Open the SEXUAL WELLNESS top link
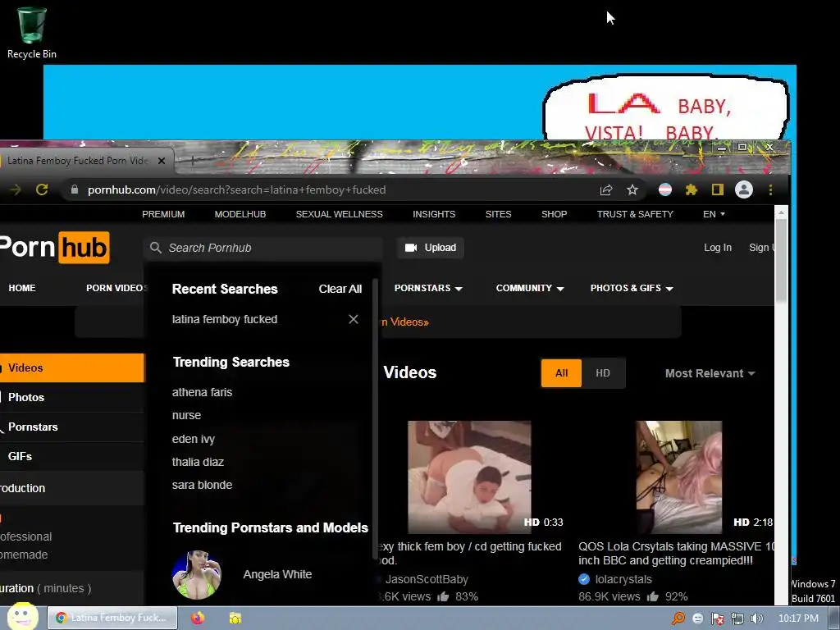This screenshot has width=840, height=630. click(x=339, y=214)
